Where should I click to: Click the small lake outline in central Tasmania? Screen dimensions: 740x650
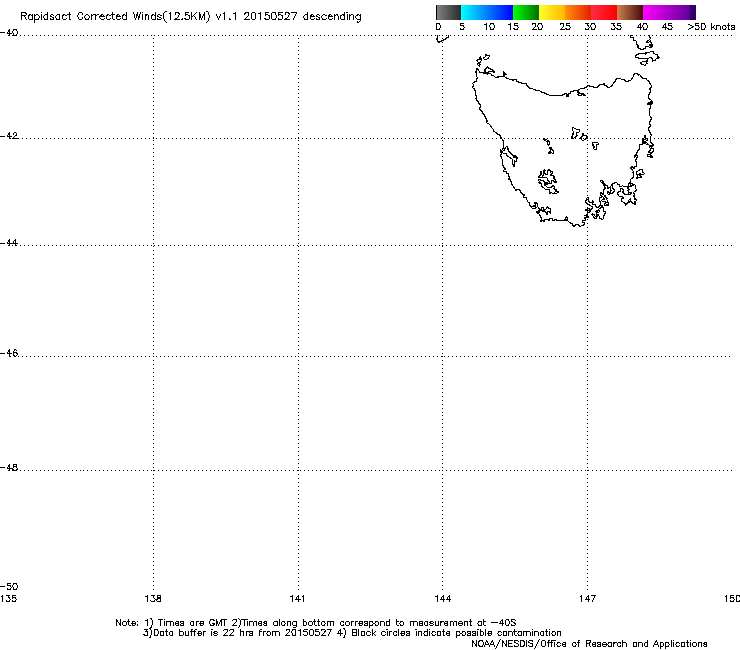click(548, 181)
